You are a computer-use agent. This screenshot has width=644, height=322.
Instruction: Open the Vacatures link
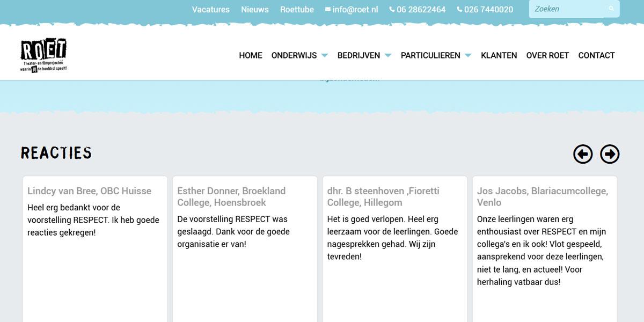[210, 10]
